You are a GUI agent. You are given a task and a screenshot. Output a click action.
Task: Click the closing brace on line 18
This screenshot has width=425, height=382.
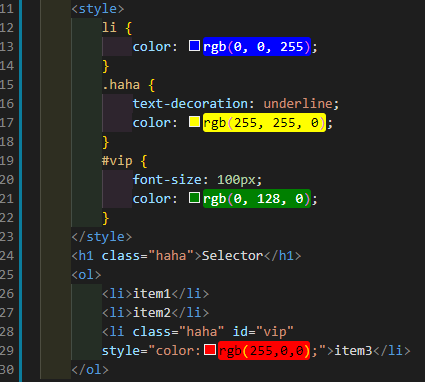[x=106, y=142]
